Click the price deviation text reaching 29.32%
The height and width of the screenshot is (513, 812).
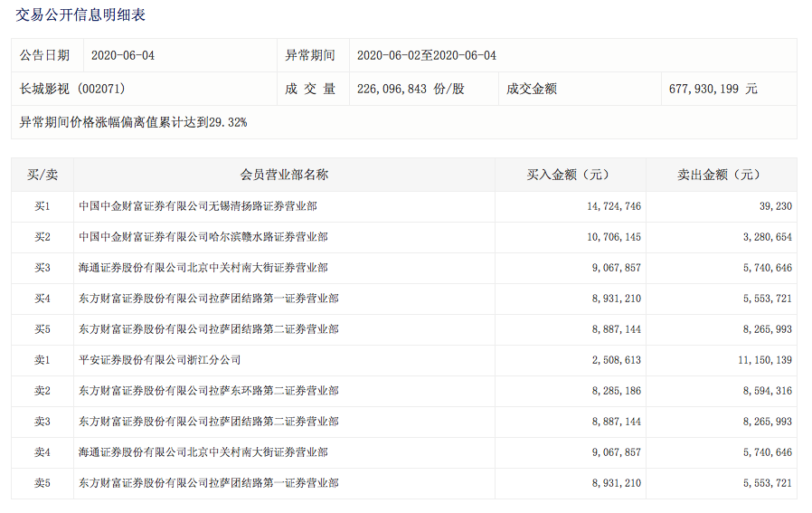(x=133, y=122)
